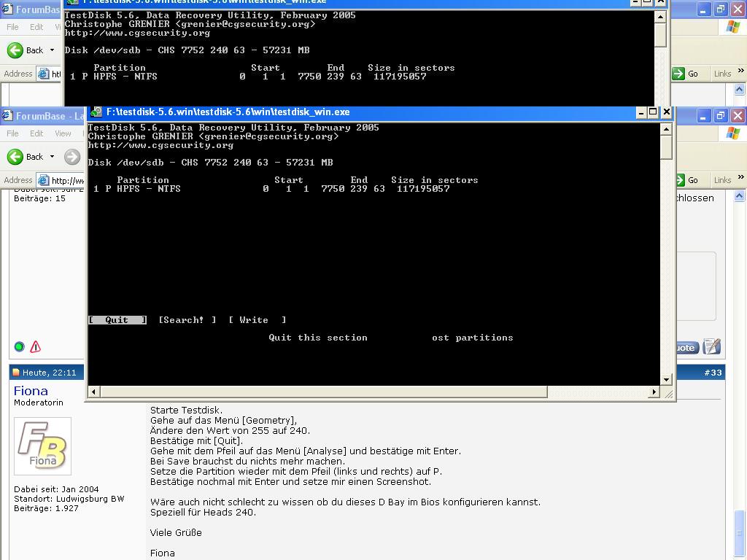
Task: Maximize the front TestDisk console window
Action: pyautogui.click(x=654, y=112)
